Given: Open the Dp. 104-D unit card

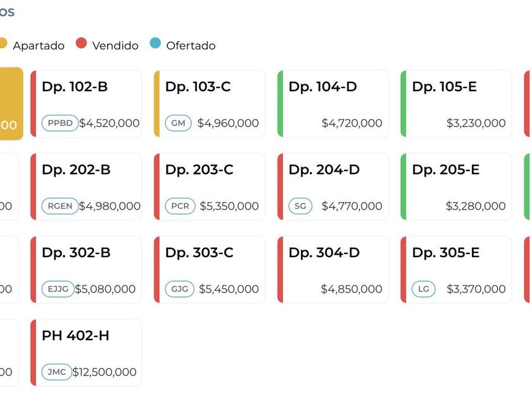Looking at the screenshot, I should 332,104.
